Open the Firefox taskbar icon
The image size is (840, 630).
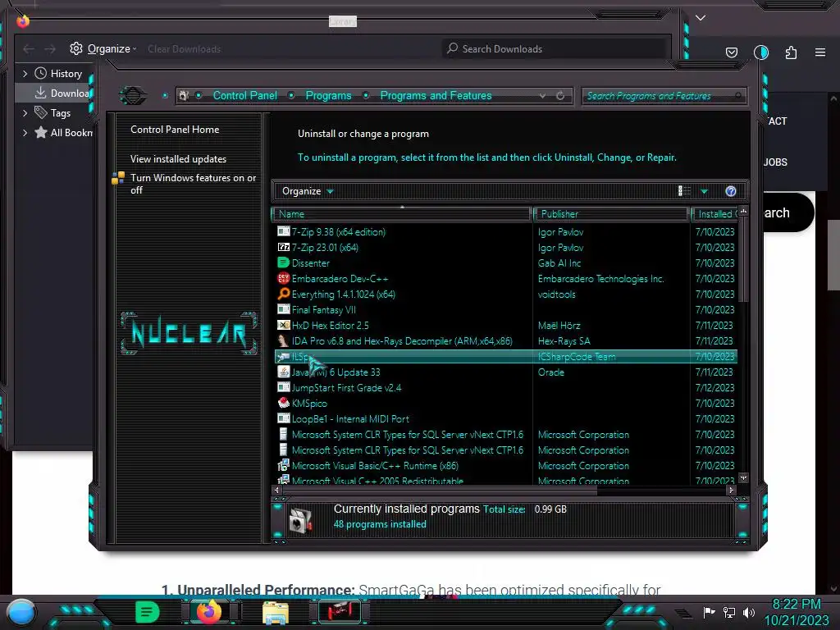(209, 612)
